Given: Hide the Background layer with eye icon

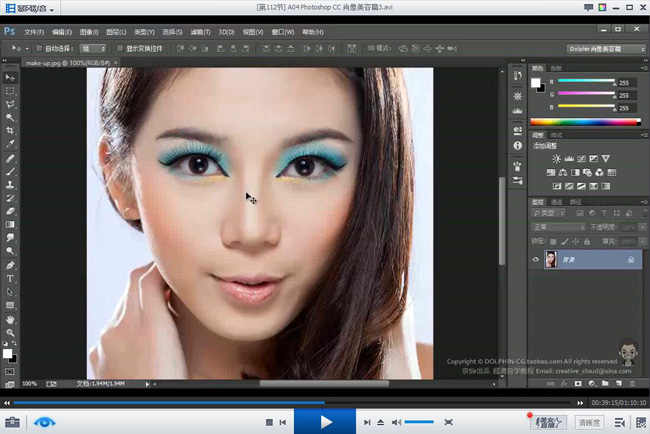Looking at the screenshot, I should tap(536, 260).
